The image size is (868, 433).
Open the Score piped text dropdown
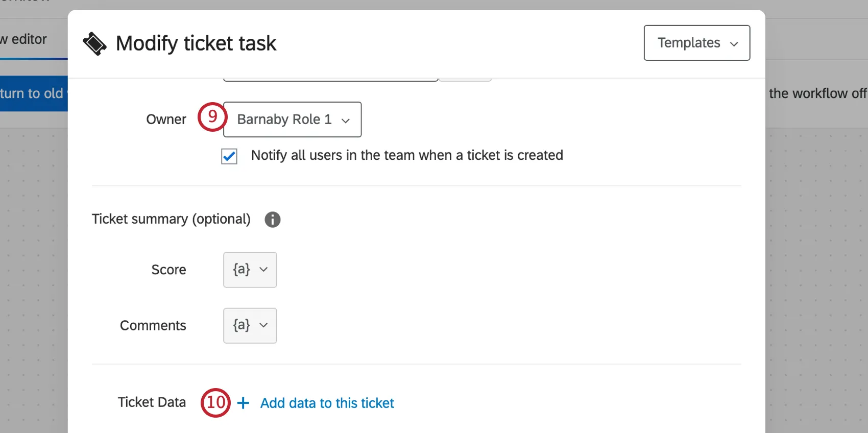250,270
